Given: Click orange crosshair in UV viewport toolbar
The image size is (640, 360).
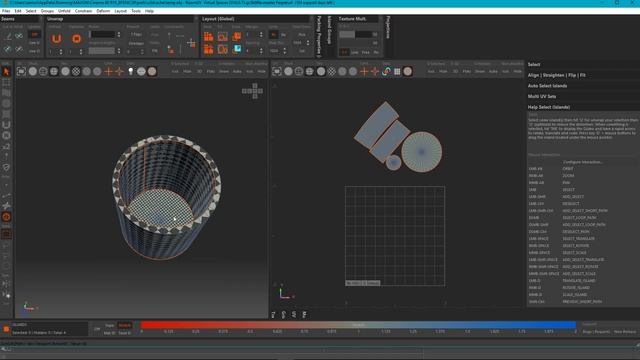Looking at the screenshot, I should point(364,71).
